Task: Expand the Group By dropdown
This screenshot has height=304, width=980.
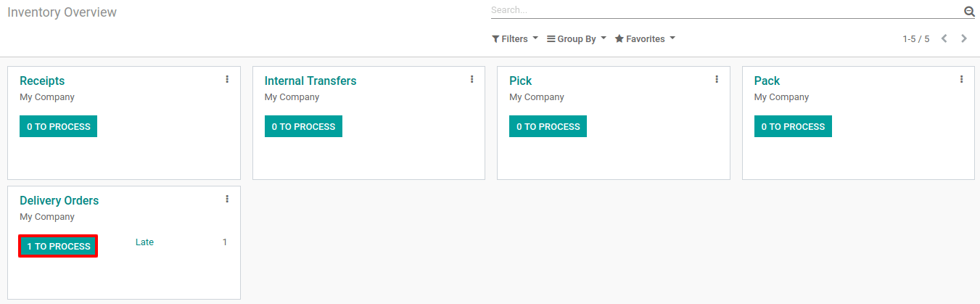Action: click(x=577, y=39)
